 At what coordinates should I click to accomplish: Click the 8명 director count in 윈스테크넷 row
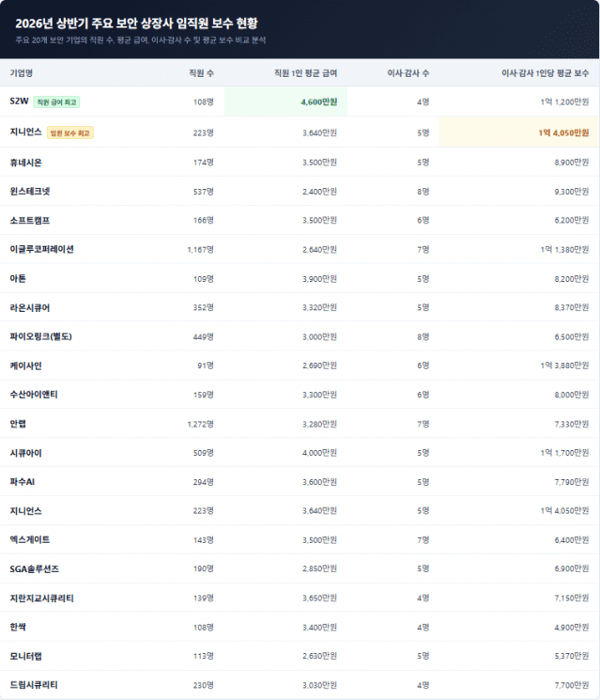point(423,192)
